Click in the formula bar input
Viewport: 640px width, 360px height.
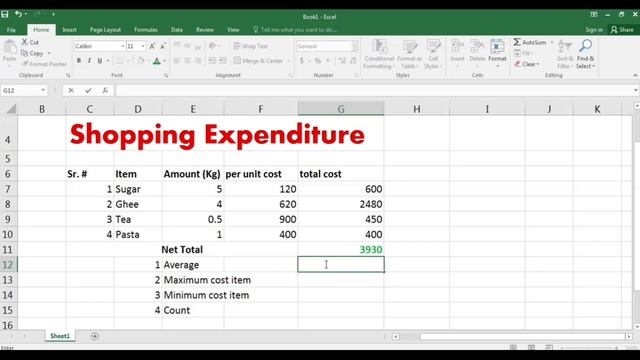click(373, 91)
